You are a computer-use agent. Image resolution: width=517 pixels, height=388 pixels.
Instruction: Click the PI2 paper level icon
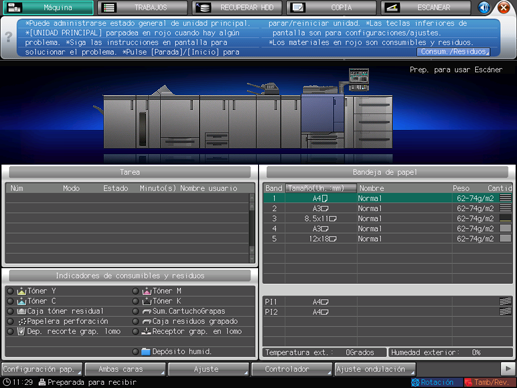pos(505,312)
